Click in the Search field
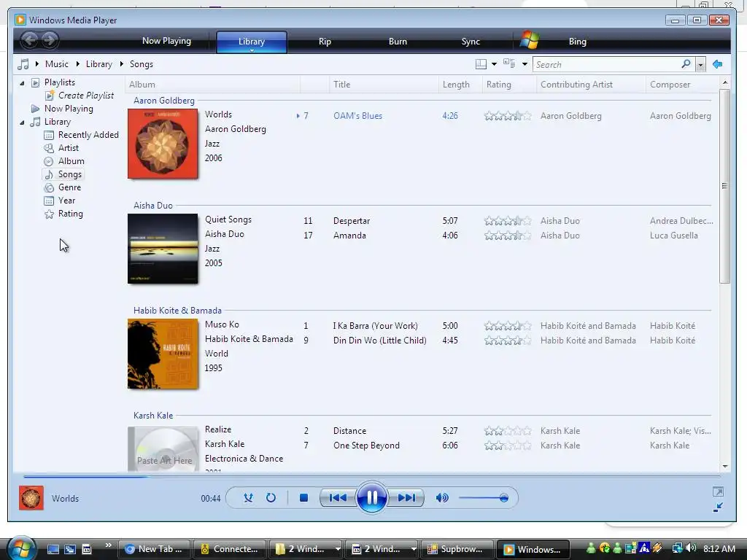The image size is (747, 560). click(608, 64)
